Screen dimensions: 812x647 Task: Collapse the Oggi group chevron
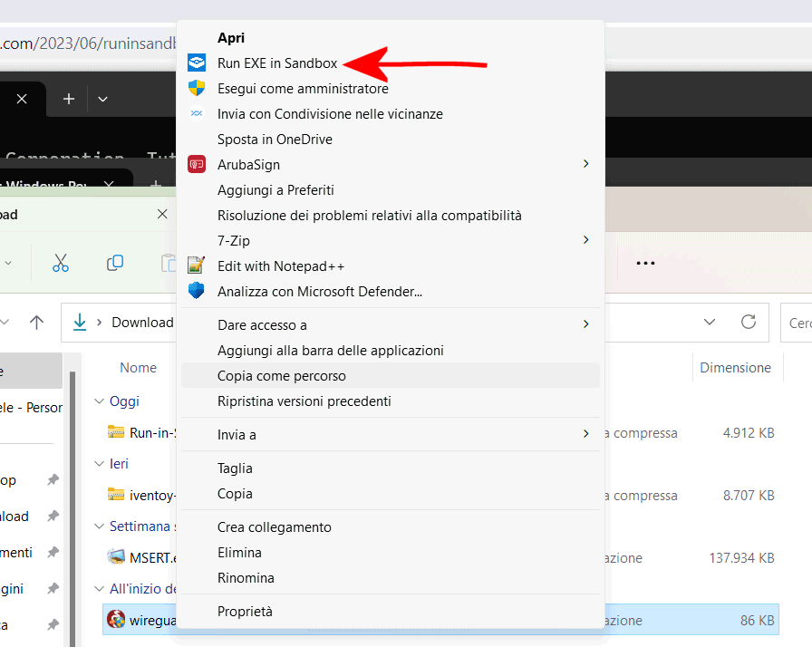click(x=99, y=401)
